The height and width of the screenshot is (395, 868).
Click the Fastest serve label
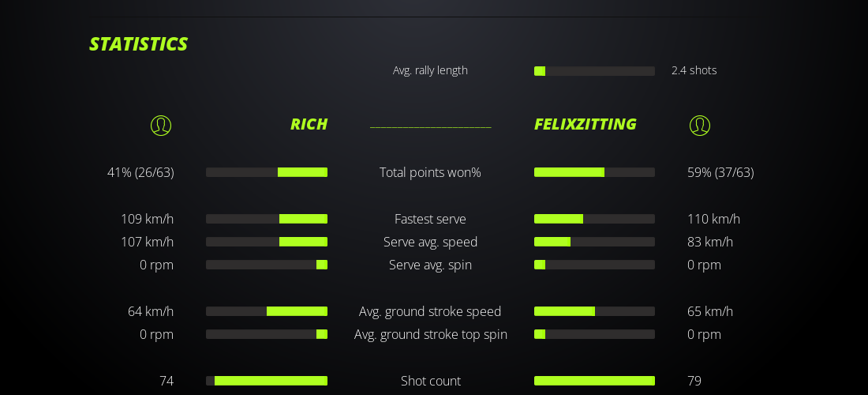(x=430, y=219)
